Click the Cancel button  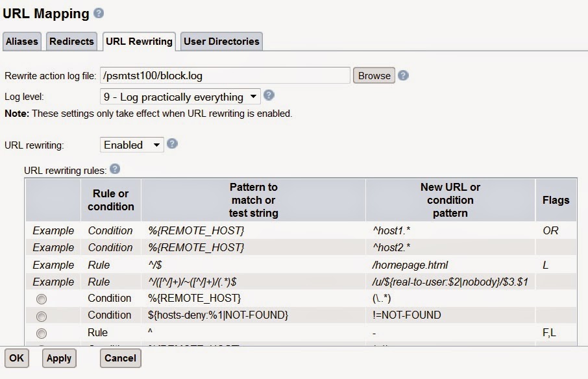(x=120, y=358)
